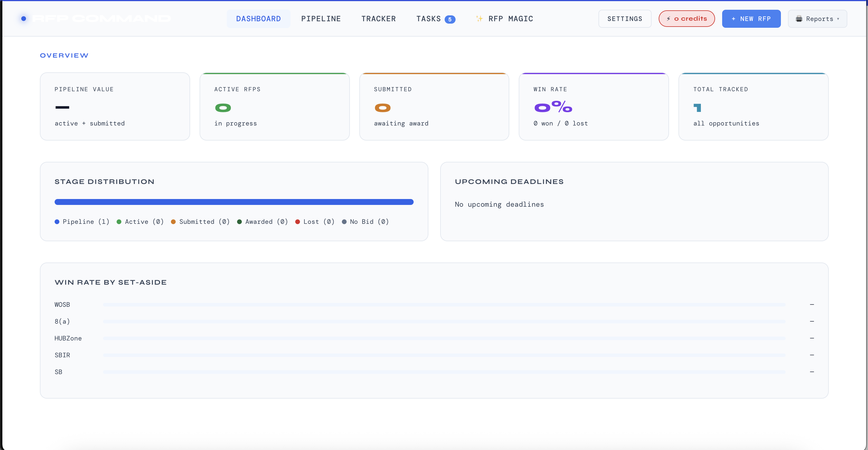Click the Tasks count badge showing 5

(450, 19)
